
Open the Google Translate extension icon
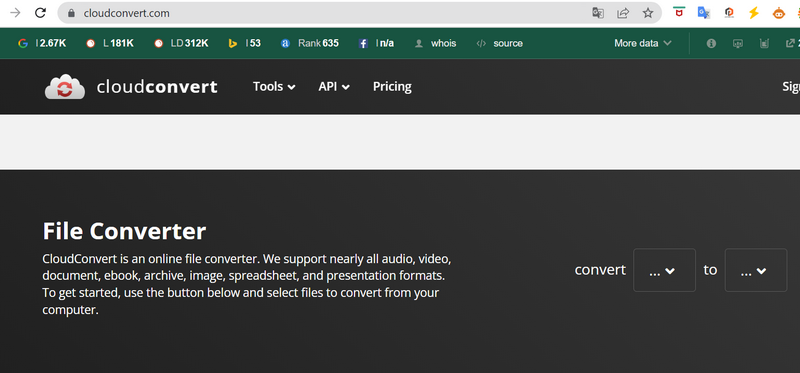704,13
